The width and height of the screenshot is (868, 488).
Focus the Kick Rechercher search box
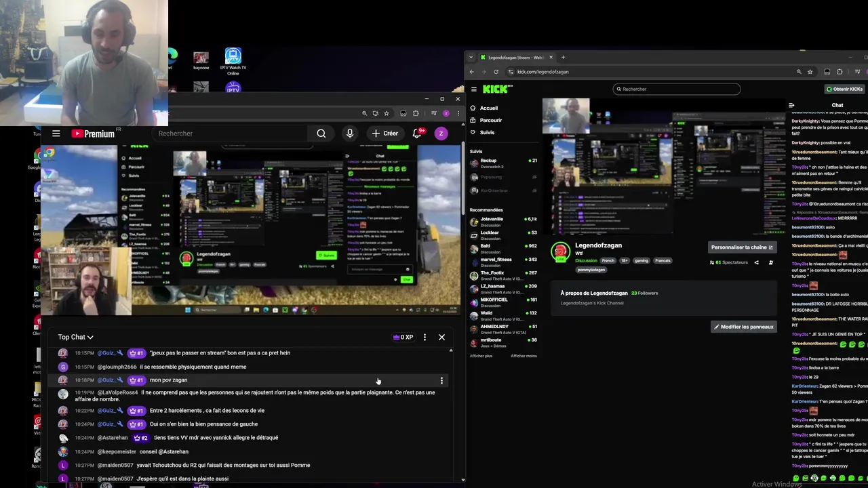pos(677,89)
